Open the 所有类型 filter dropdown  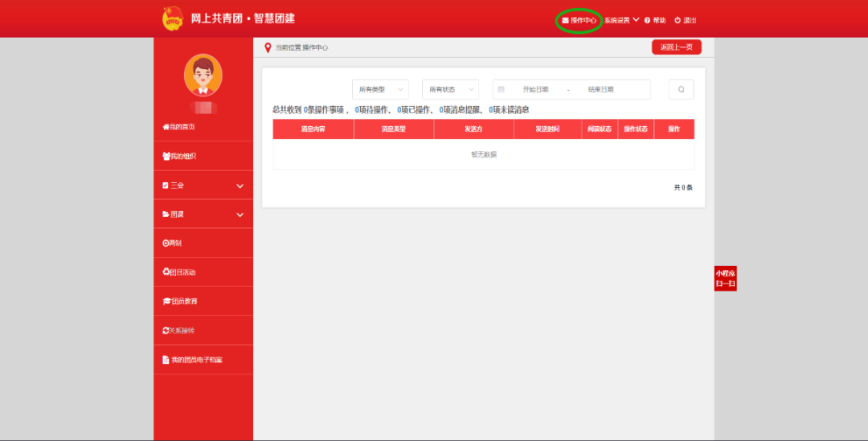pos(380,90)
